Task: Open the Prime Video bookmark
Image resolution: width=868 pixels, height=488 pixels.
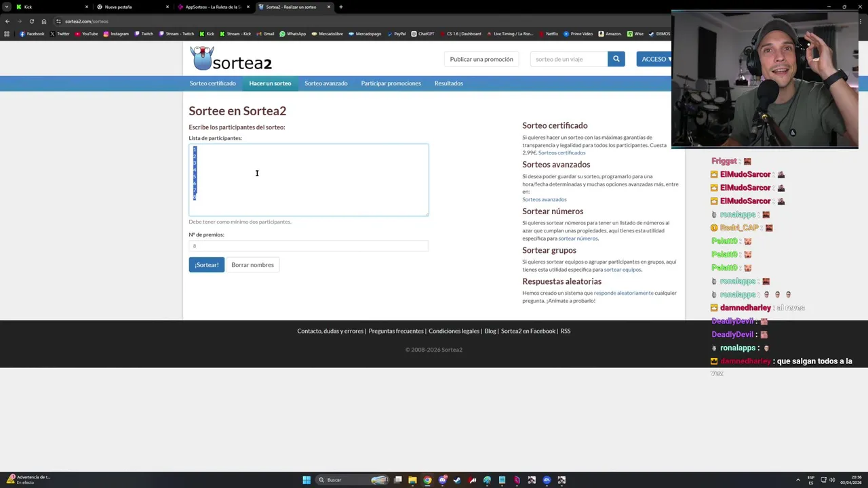Action: pos(578,34)
